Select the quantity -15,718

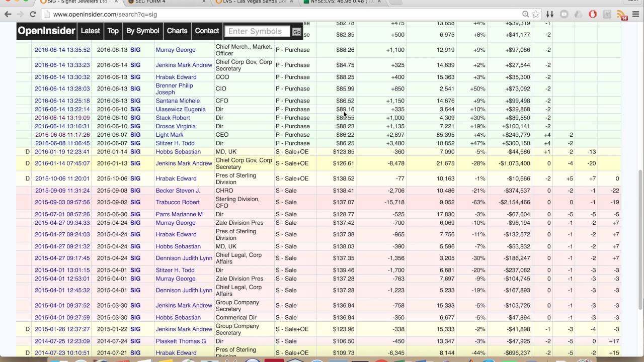tap(394, 202)
